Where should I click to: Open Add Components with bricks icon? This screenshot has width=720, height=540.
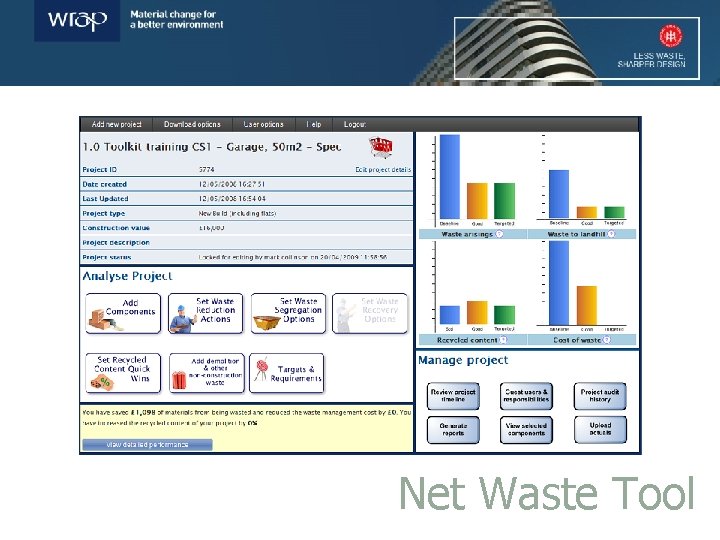point(123,313)
